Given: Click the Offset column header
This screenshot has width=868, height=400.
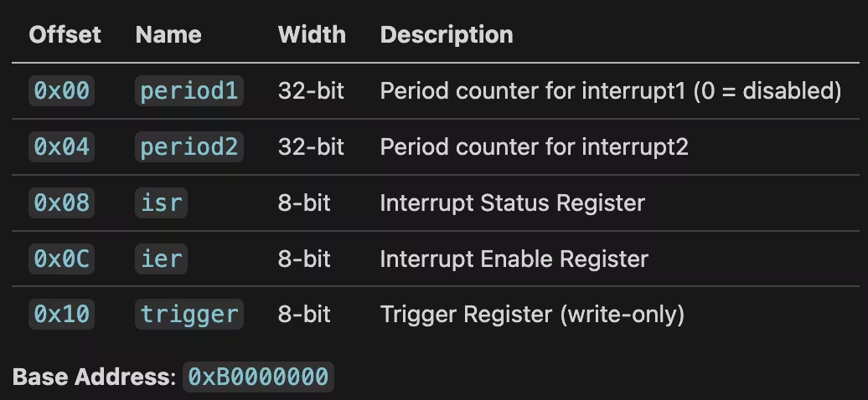Looking at the screenshot, I should tap(65, 34).
